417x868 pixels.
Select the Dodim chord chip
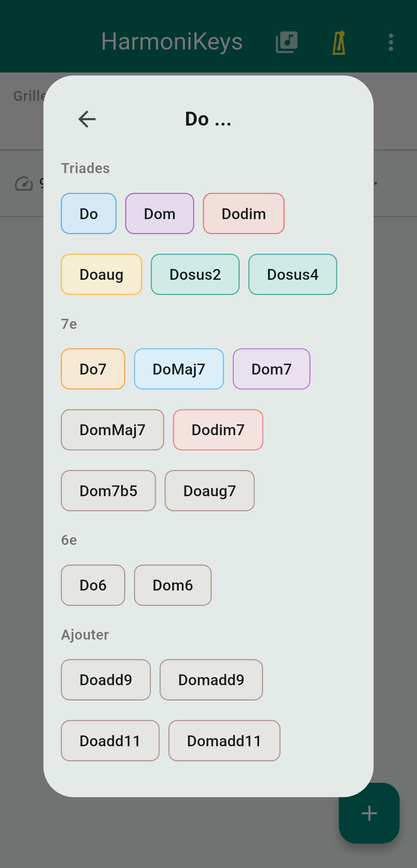244,214
